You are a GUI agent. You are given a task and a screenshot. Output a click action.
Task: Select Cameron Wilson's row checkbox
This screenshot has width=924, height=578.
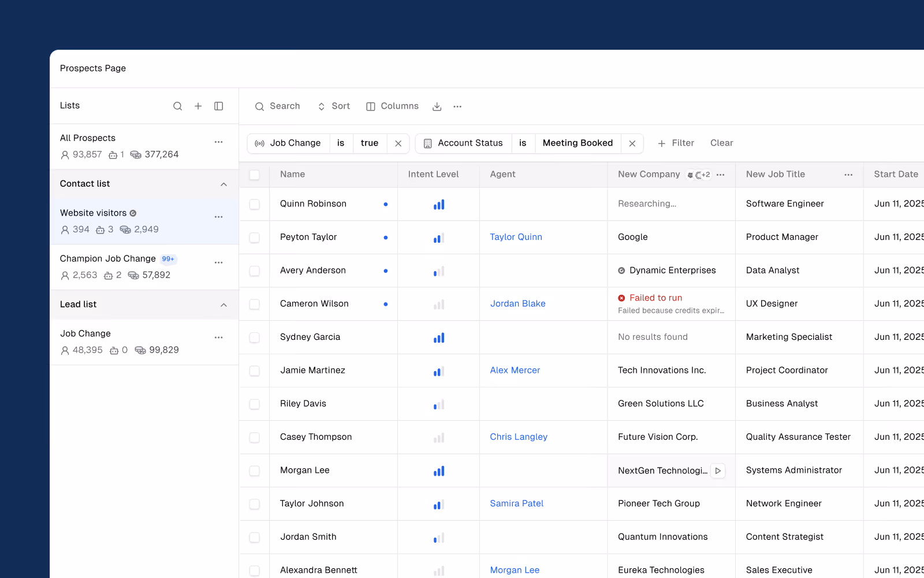coord(255,305)
